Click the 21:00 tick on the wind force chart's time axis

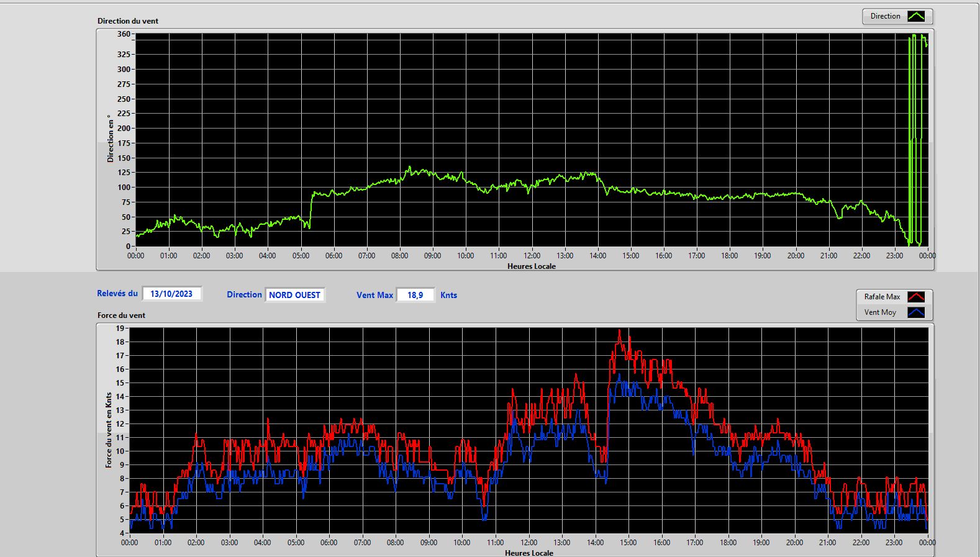tap(828, 542)
